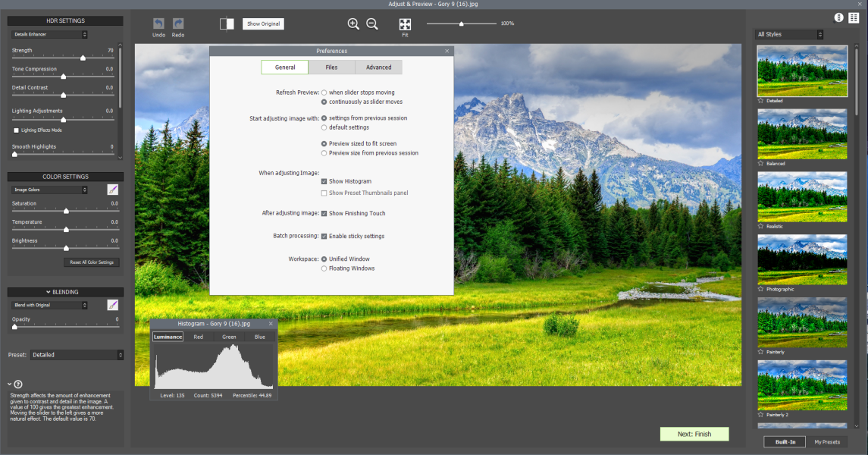
Task: Open the Details Enhancer method dropdown
Action: [x=50, y=34]
